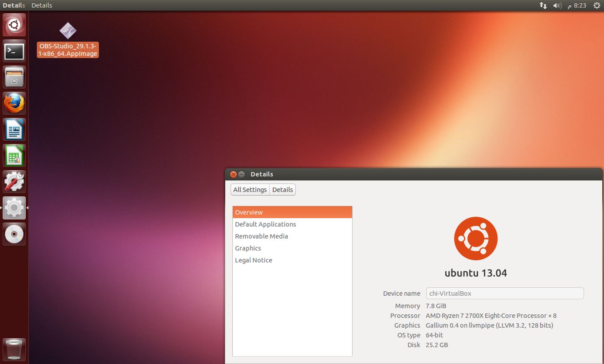Open the gear-and-wrench System Settings launcher icon
Viewport: 604px width, 364px height.
(x=14, y=182)
